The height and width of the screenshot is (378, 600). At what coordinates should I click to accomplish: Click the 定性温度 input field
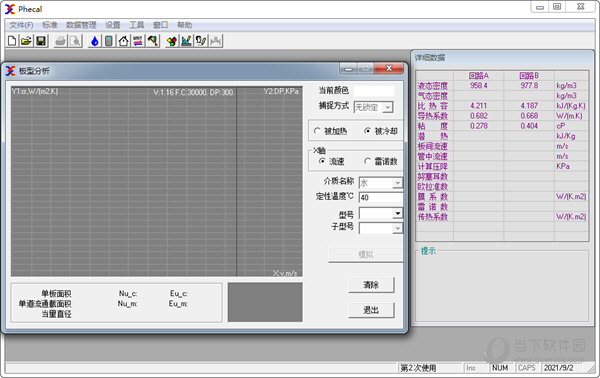point(381,197)
